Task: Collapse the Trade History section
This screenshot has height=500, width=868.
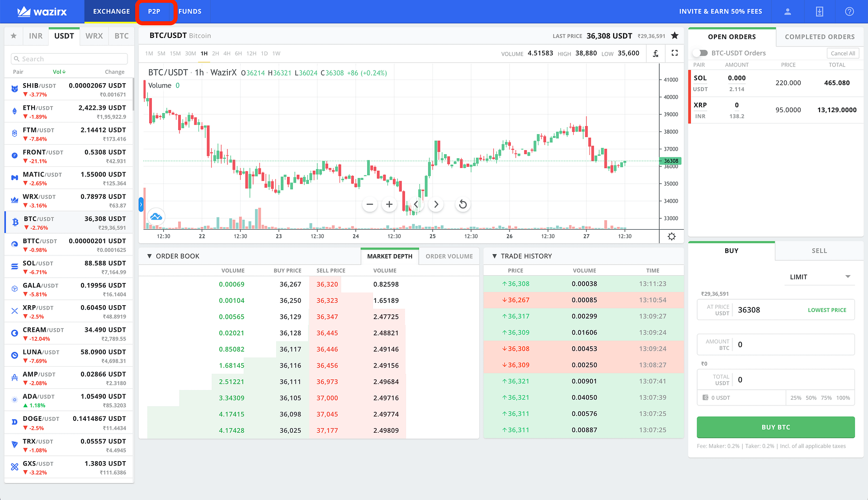Action: (495, 256)
